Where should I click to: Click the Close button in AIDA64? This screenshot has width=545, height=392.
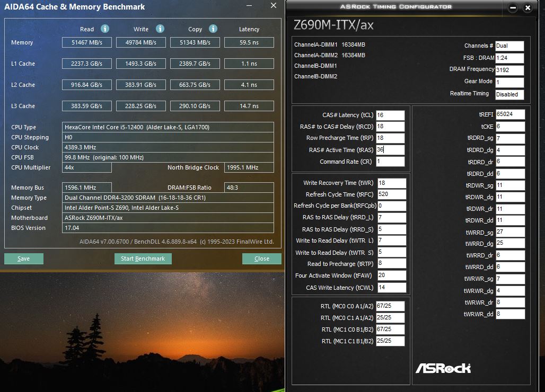pos(262,259)
